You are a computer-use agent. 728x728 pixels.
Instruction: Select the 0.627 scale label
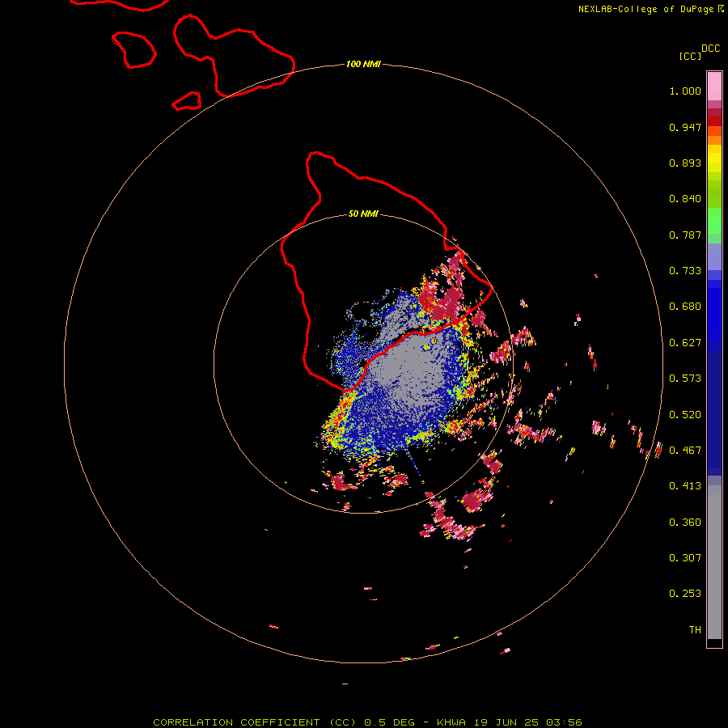pyautogui.click(x=685, y=343)
